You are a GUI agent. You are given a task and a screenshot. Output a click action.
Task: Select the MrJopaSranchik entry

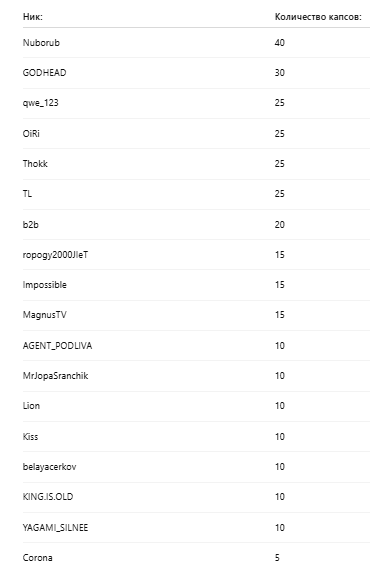tap(56, 376)
